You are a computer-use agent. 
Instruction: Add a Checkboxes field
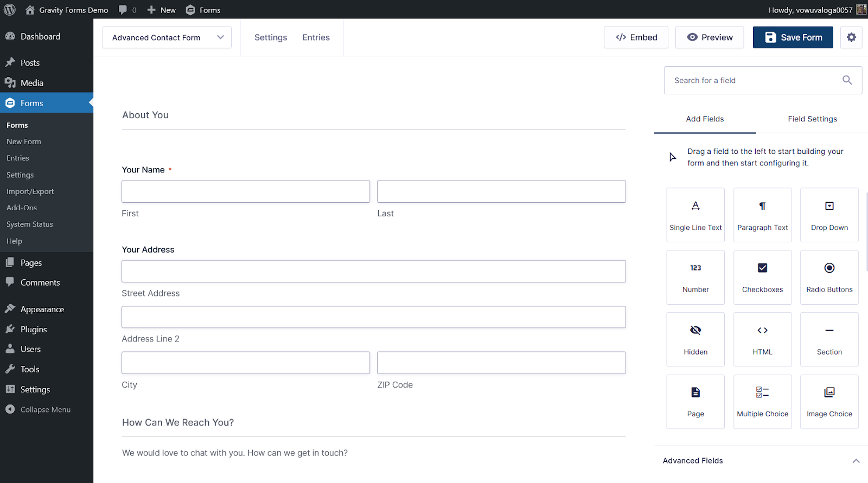pyautogui.click(x=762, y=277)
